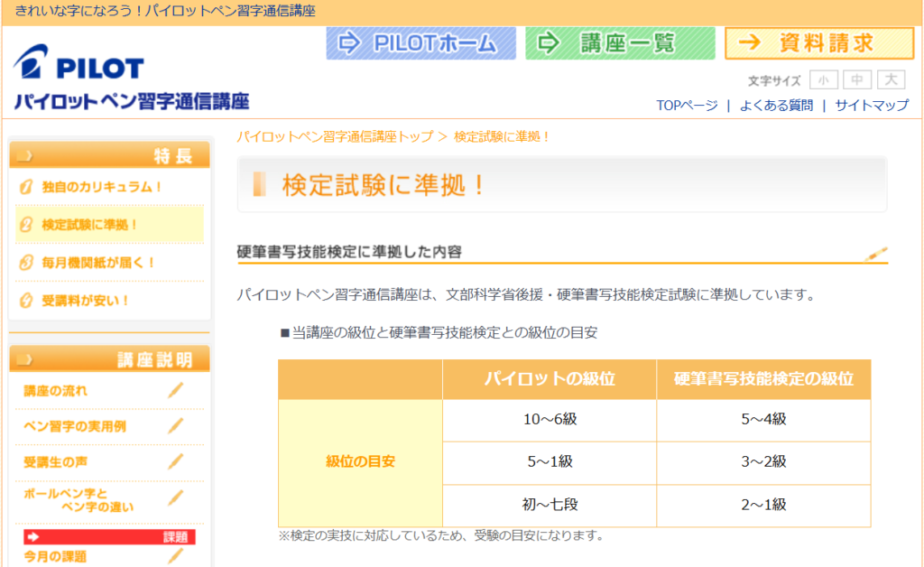The width and height of the screenshot is (924, 567).
Task: Click arrow icon in PILOTホーム button
Action: tap(349, 43)
